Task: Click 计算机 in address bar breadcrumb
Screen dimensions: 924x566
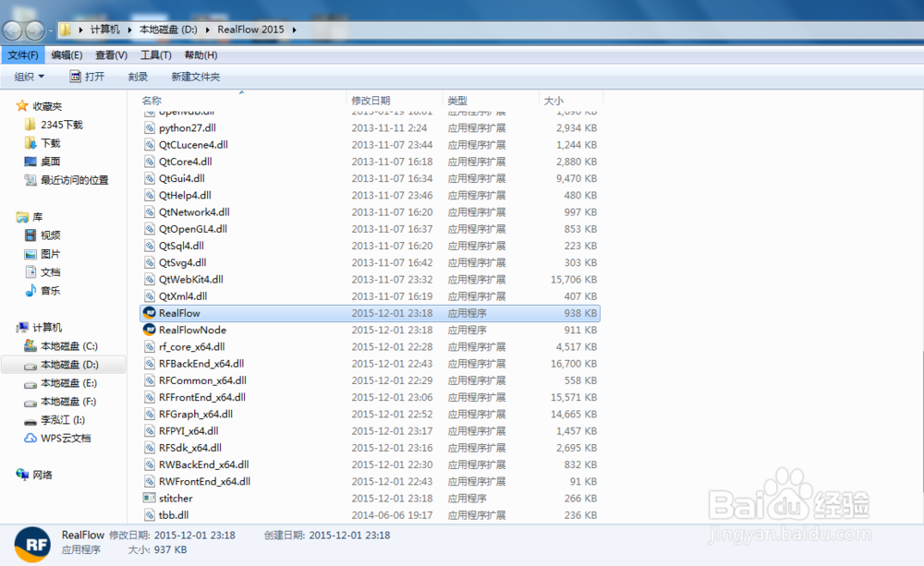Action: click(x=105, y=30)
